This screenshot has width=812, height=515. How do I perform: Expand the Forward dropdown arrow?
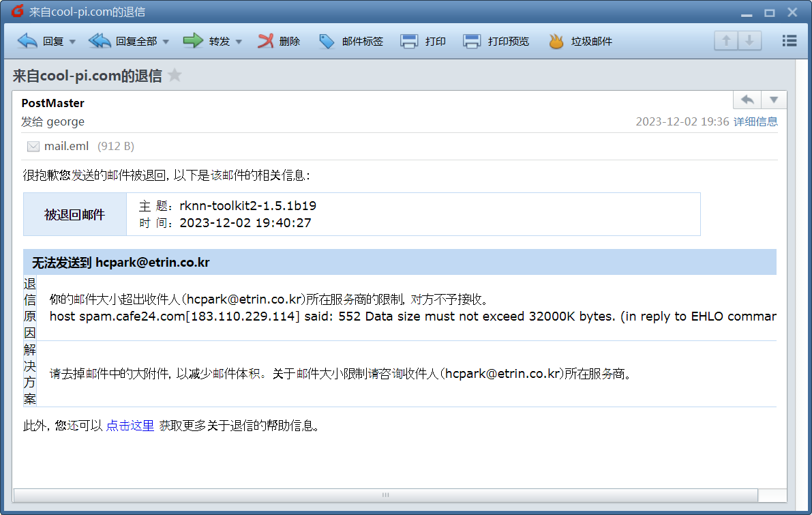pyautogui.click(x=239, y=42)
